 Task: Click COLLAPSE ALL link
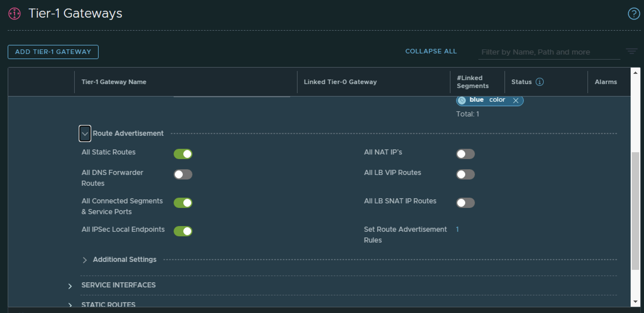pyautogui.click(x=431, y=51)
